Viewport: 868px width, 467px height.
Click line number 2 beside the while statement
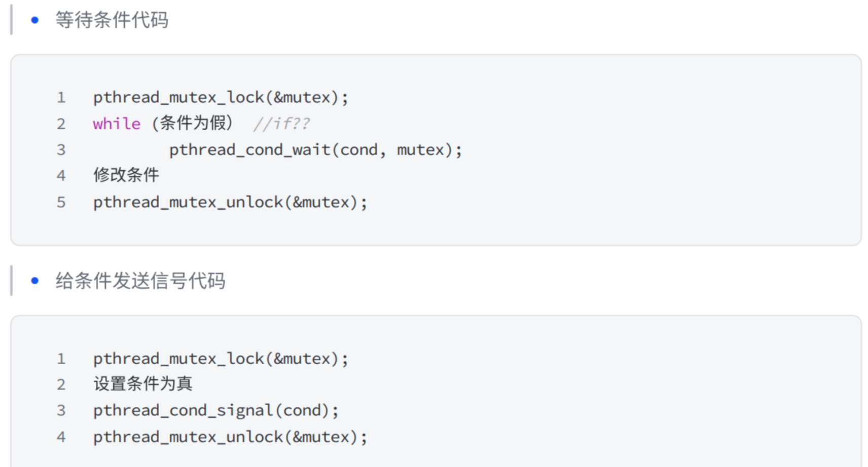tap(61, 124)
